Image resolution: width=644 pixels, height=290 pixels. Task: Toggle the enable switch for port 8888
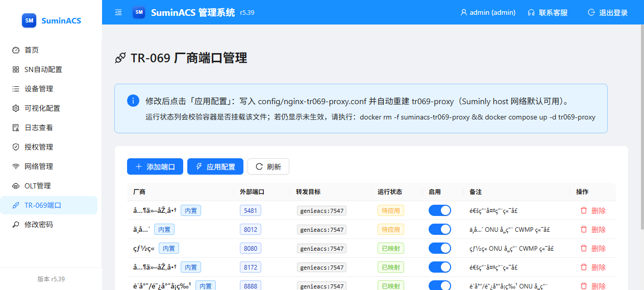[440, 285]
